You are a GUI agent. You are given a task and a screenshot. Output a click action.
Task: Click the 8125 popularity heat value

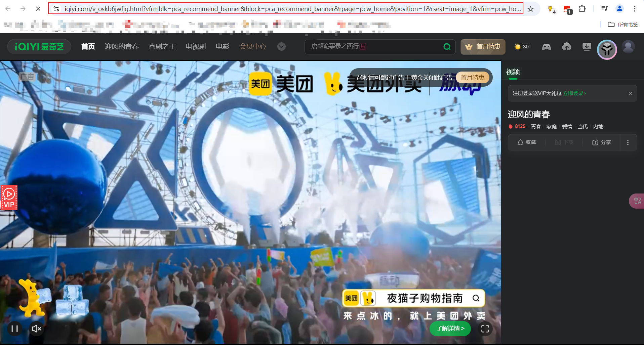pos(517,127)
